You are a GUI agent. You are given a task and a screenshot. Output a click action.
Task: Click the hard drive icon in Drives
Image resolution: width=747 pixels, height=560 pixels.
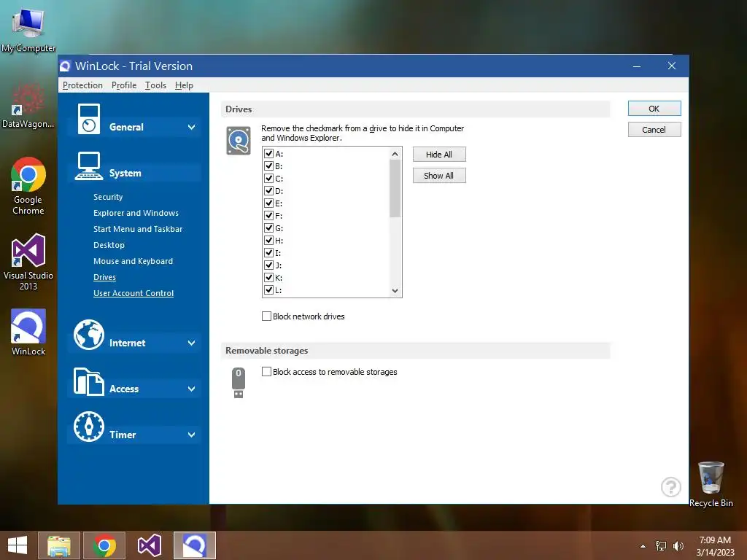[239, 141]
